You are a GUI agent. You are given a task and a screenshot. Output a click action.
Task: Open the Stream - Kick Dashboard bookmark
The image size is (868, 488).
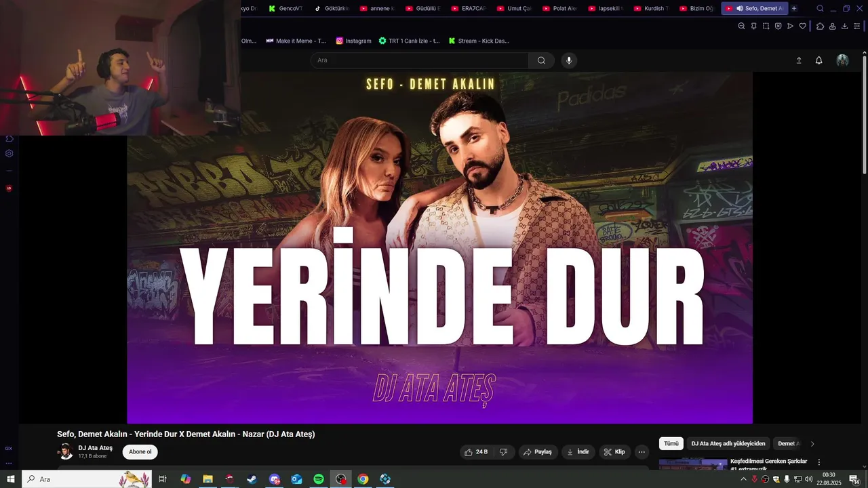479,41
